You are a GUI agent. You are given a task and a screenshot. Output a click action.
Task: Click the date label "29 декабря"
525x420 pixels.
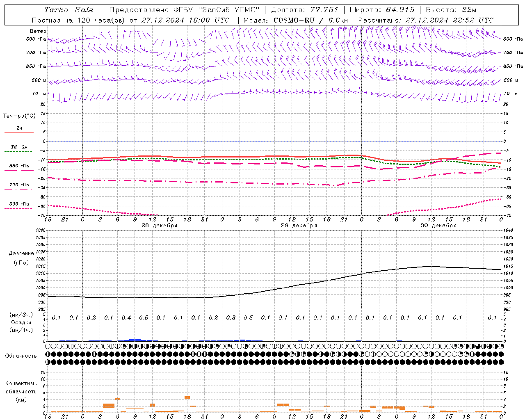pos(299,226)
